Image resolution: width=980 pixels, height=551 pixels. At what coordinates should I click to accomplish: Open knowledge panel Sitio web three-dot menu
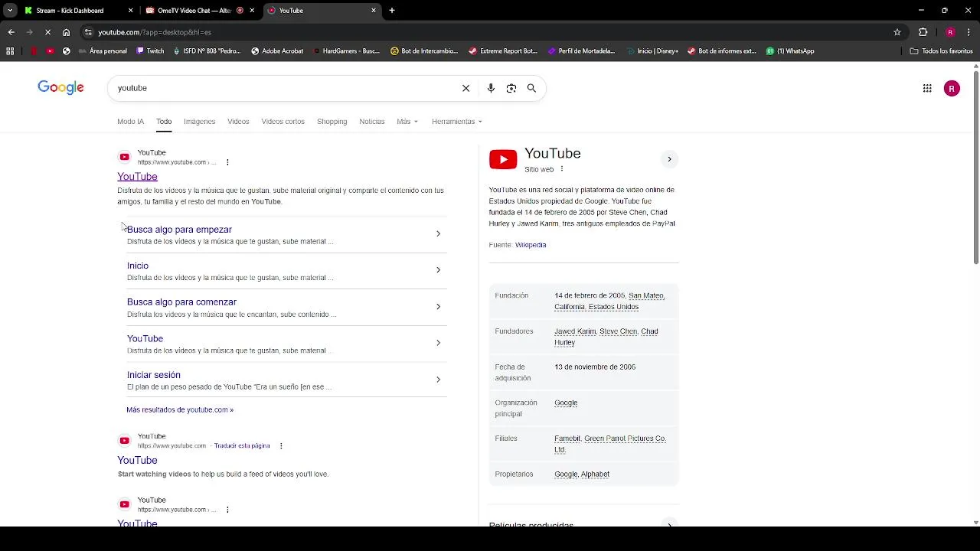(562, 169)
